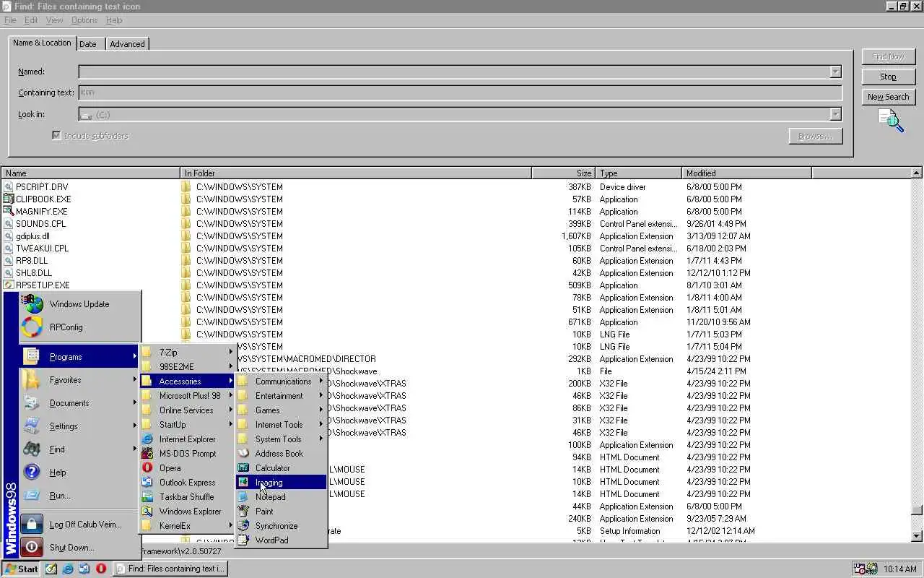Open the Look in drive dropdown
The width and height of the screenshot is (924, 578).
coord(835,114)
